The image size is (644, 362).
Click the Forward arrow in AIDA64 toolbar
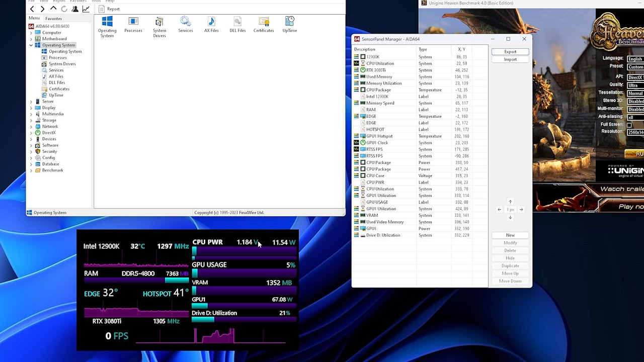tap(42, 9)
